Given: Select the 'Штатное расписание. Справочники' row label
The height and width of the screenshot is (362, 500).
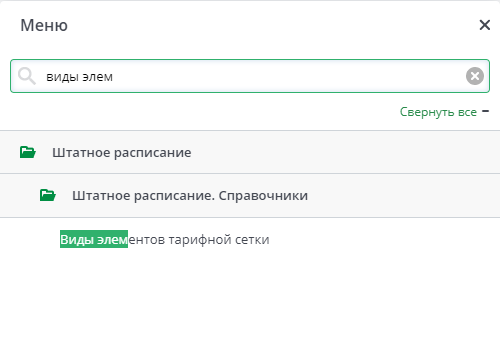Looking at the screenshot, I should pos(190,196).
